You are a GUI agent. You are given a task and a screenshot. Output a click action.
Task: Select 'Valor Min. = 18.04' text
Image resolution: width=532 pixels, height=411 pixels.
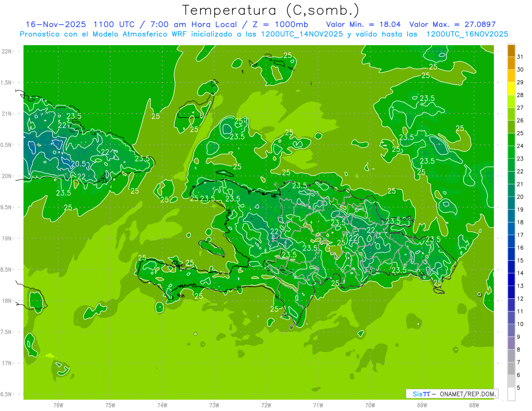(x=364, y=24)
